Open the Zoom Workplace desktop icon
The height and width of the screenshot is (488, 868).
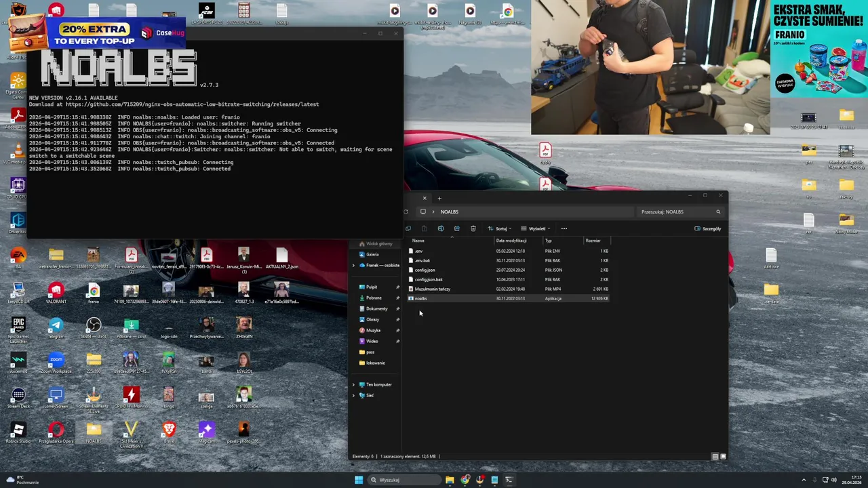[x=56, y=363]
